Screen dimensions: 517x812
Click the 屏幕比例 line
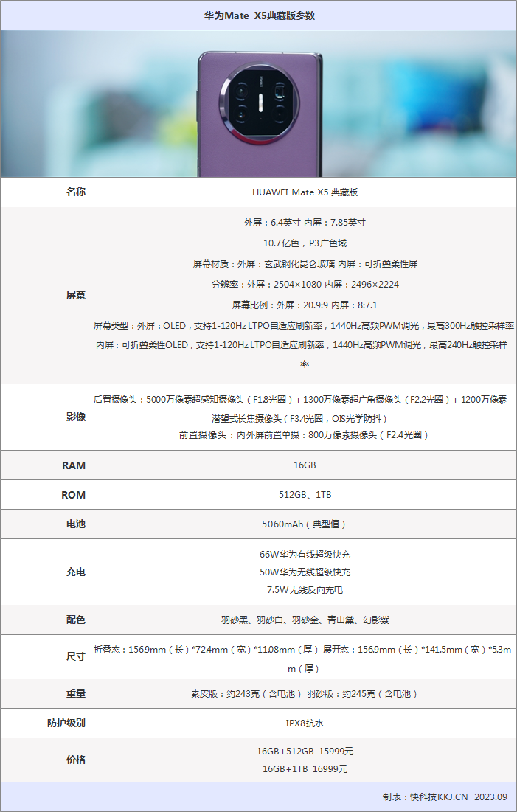tap(305, 305)
